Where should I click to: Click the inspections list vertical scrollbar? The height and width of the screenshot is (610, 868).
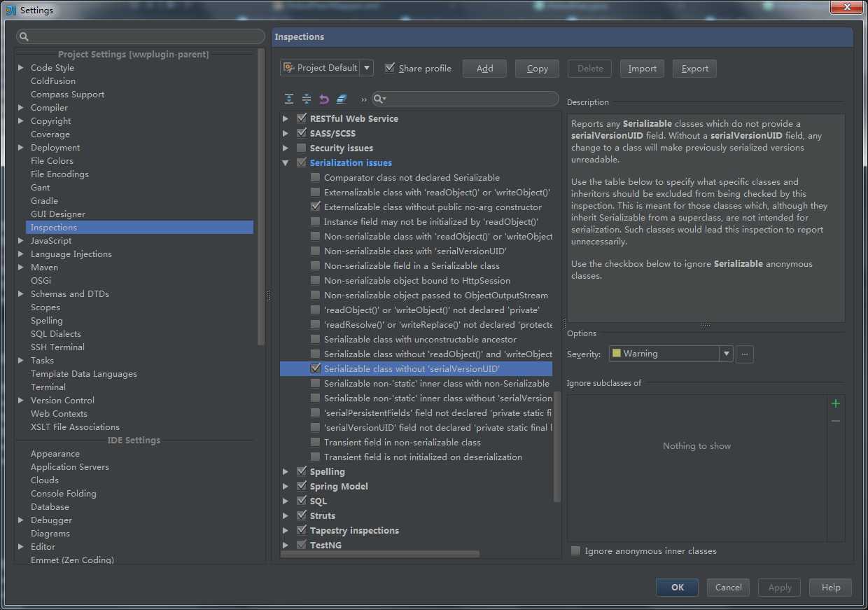(557, 446)
